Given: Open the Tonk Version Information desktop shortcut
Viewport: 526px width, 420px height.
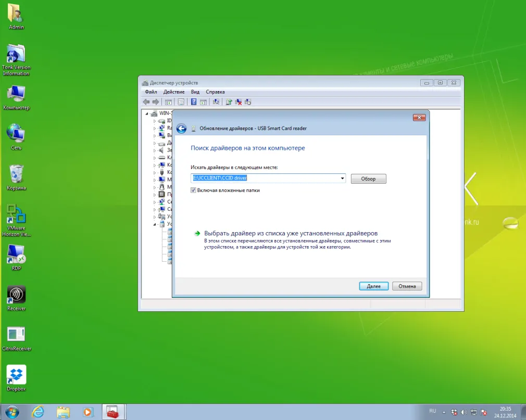Looking at the screenshot, I should pyautogui.click(x=16, y=60).
